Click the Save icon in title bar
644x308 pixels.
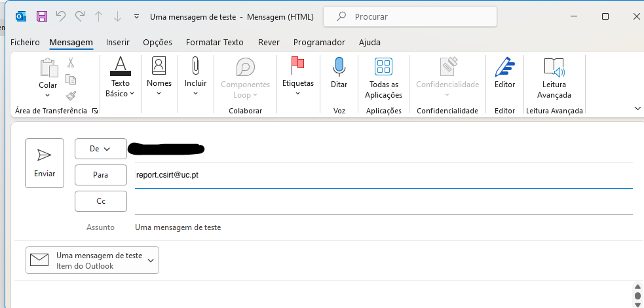click(x=42, y=16)
